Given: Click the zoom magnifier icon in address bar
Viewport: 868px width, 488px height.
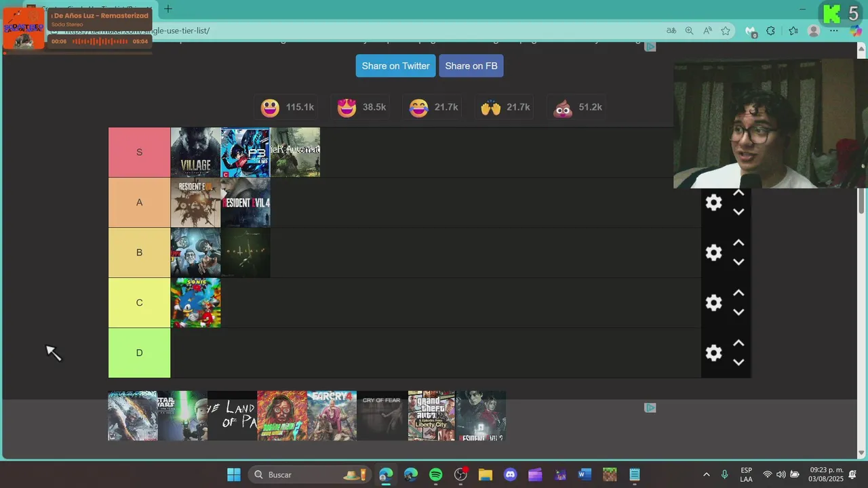Looking at the screenshot, I should click(x=689, y=30).
